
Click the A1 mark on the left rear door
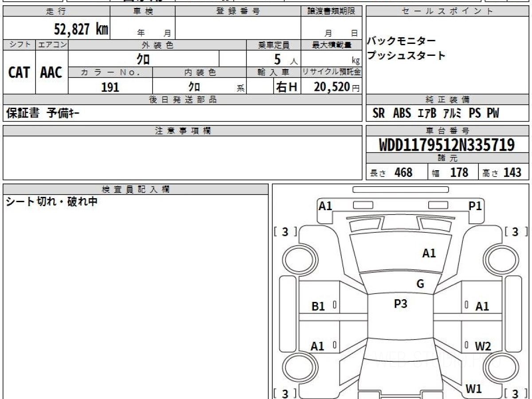317,347
